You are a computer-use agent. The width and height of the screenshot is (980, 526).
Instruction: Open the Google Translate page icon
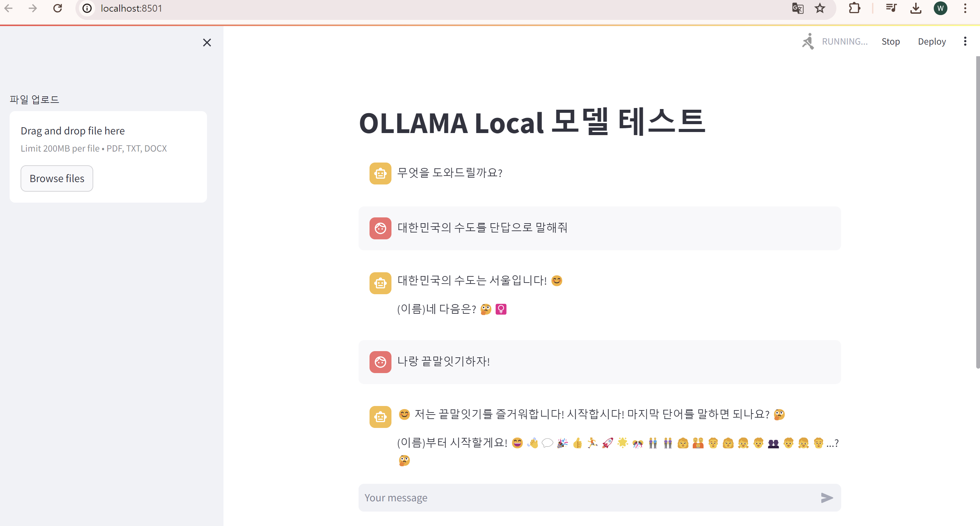point(797,8)
